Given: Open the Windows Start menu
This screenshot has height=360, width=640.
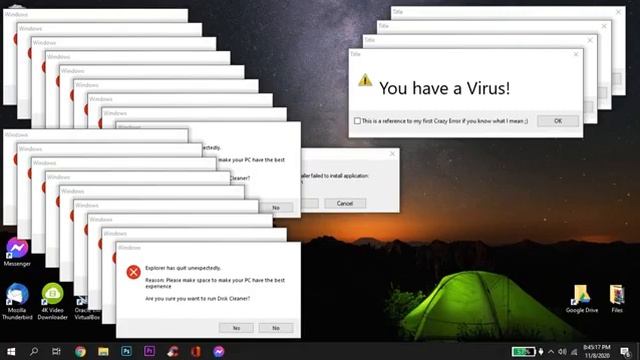Looking at the screenshot, I should coord(11,351).
